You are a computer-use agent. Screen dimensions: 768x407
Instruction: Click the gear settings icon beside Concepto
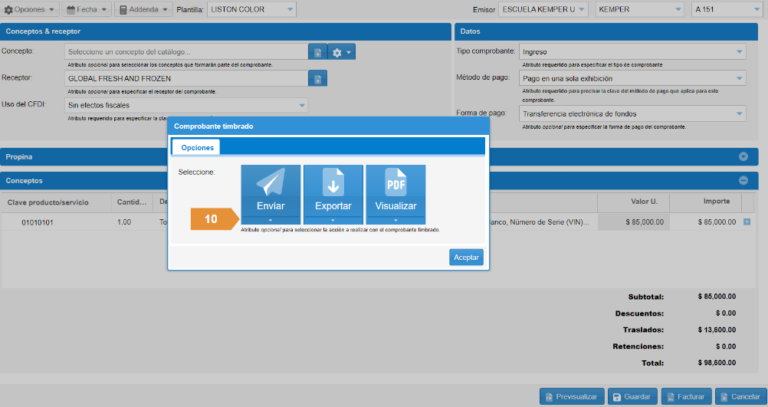click(x=341, y=52)
